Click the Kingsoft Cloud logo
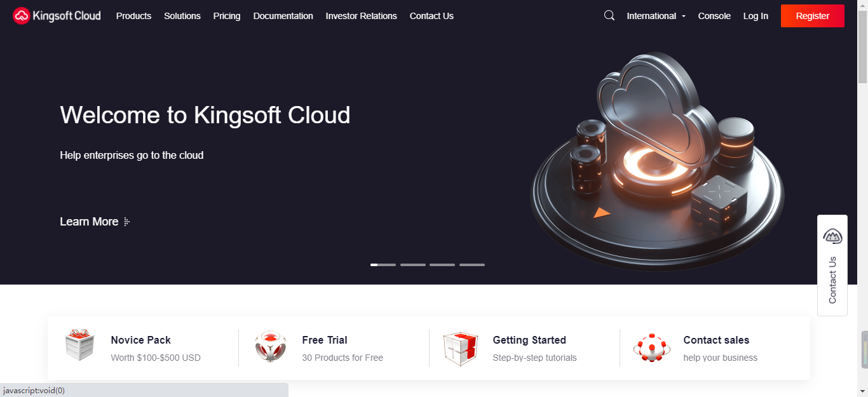Viewport: 868px width, 397px height. 57,16
